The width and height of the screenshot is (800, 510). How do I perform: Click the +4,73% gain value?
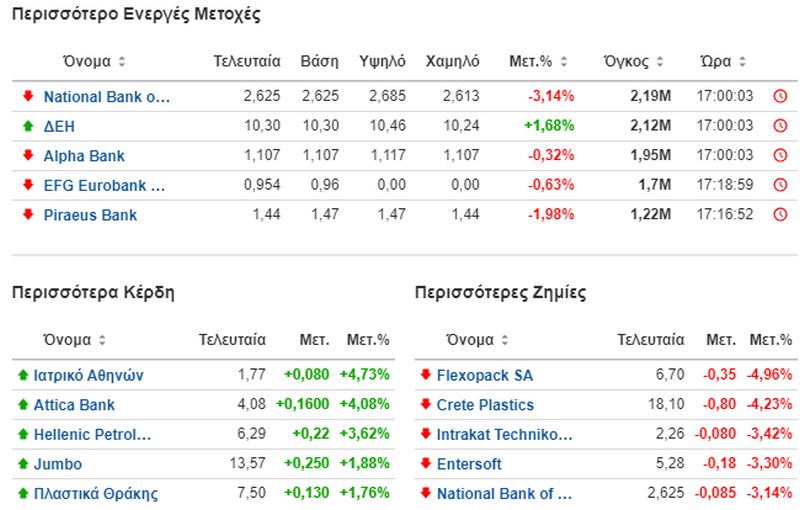(x=364, y=374)
